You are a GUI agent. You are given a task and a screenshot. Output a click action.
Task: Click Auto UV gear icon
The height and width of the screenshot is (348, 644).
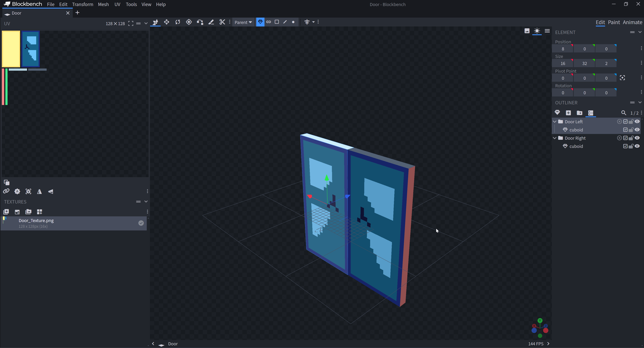pyautogui.click(x=17, y=191)
